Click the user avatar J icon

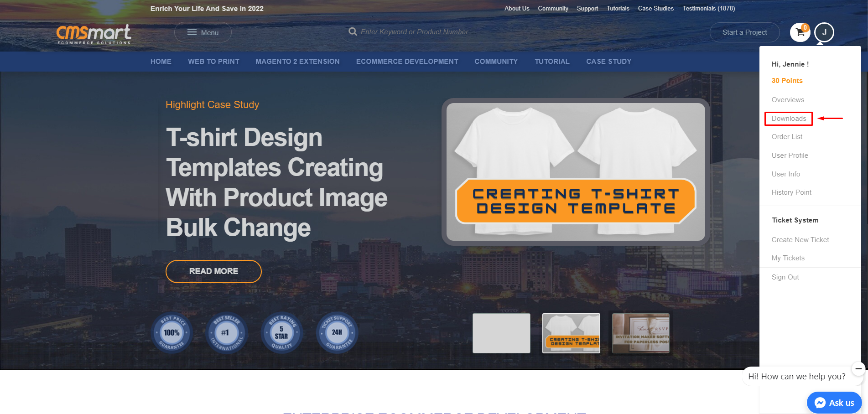[x=824, y=32]
